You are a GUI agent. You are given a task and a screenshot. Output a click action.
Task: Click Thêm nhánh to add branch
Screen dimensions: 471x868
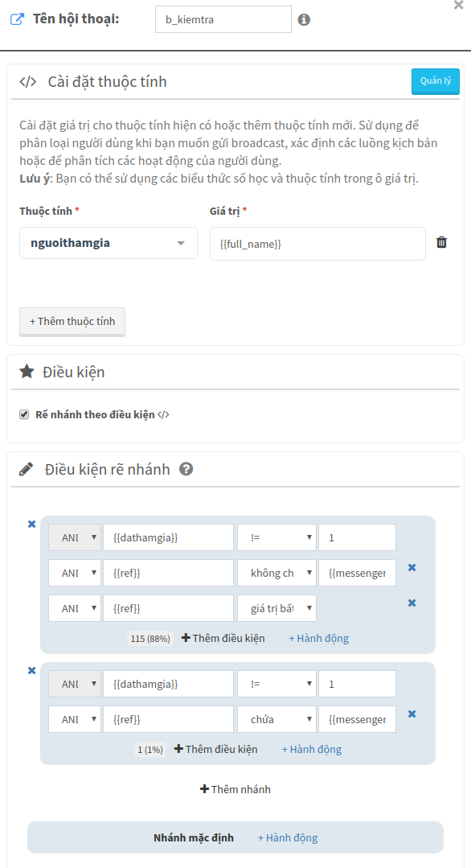click(x=235, y=789)
